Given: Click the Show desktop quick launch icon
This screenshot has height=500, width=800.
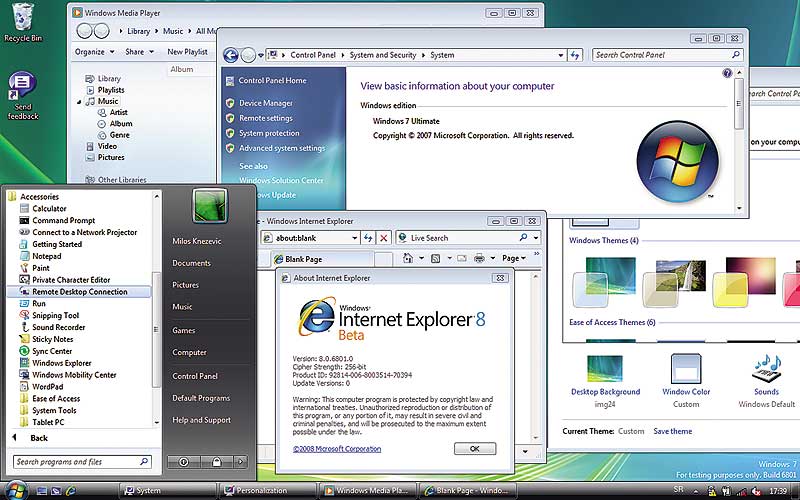Looking at the screenshot, I should (x=42, y=491).
